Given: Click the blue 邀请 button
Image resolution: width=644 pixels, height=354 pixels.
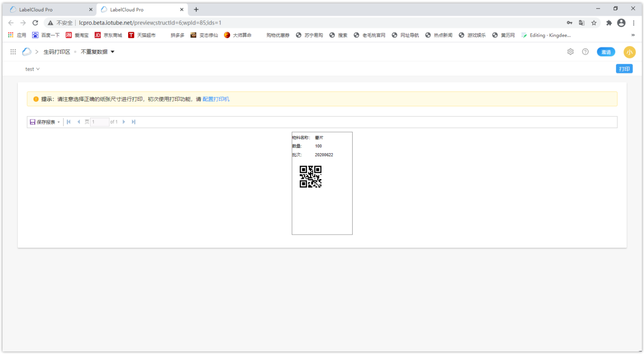Looking at the screenshot, I should coord(606,52).
